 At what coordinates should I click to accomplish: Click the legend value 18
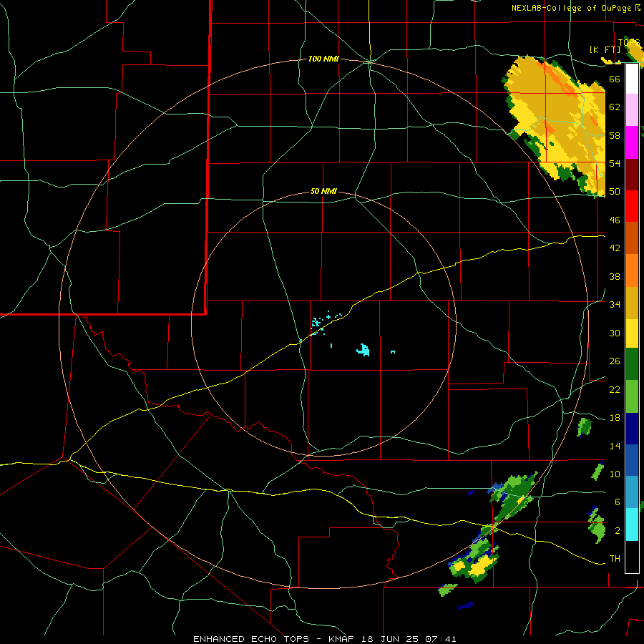[615, 418]
